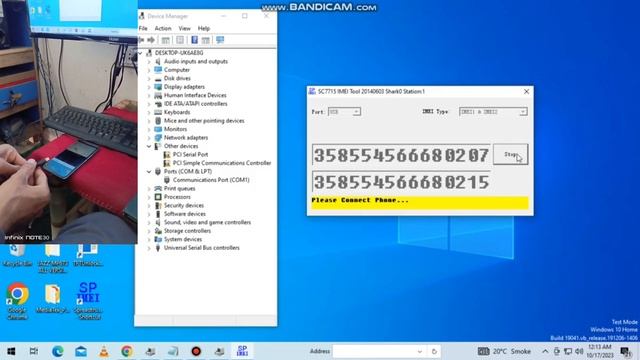
Task: Click the show/hide console tree toolbar icon
Action: point(165,40)
